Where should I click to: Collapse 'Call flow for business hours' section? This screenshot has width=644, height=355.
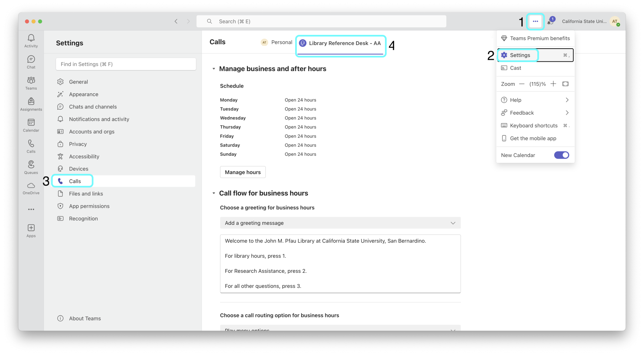(x=214, y=193)
